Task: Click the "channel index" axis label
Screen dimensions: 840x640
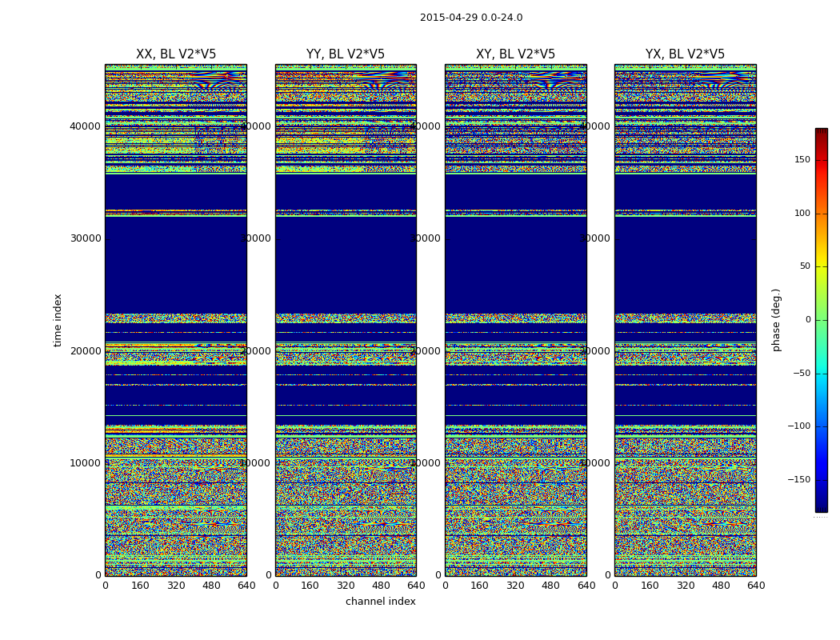Action: click(x=380, y=602)
